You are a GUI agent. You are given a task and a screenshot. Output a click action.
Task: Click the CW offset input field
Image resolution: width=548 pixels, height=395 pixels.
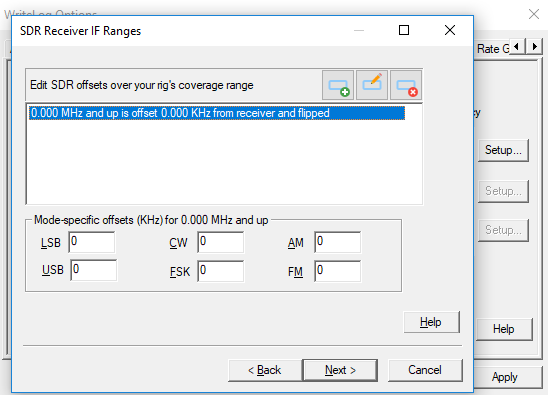click(221, 242)
